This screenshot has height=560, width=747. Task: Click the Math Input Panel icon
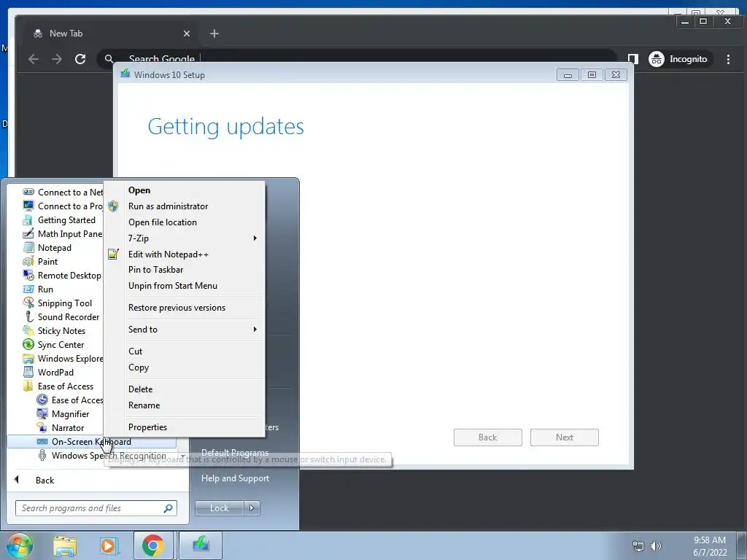click(28, 234)
